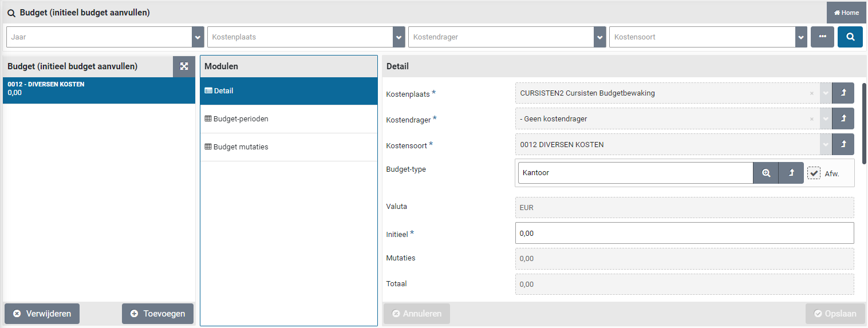The image size is (868, 328).
Task: Go to Home
Action: pos(846,13)
